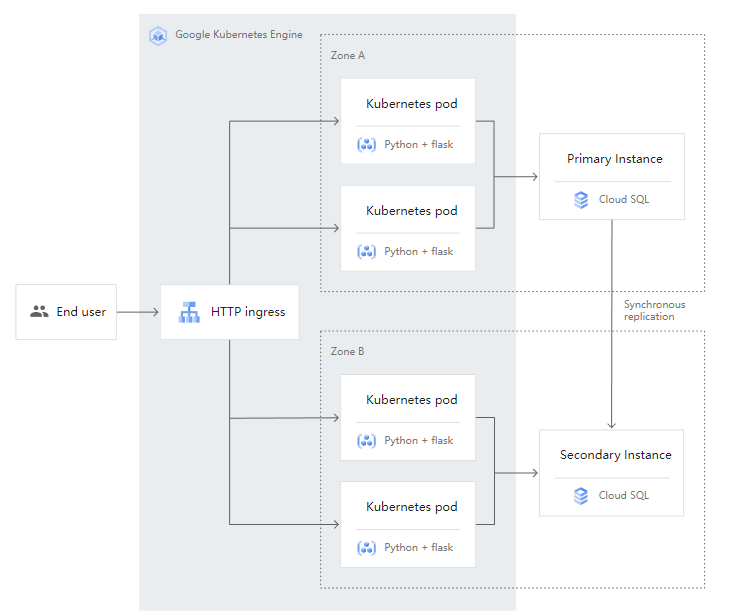Click the container icon in the bottom Zone B pod
This screenshot has width=729, height=616.
pos(366,548)
